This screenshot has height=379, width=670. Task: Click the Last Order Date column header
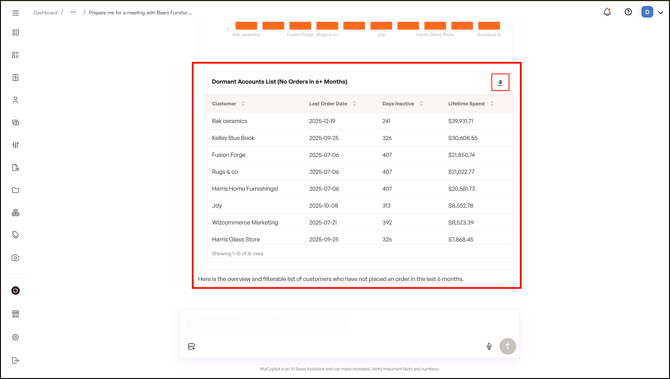tap(328, 104)
